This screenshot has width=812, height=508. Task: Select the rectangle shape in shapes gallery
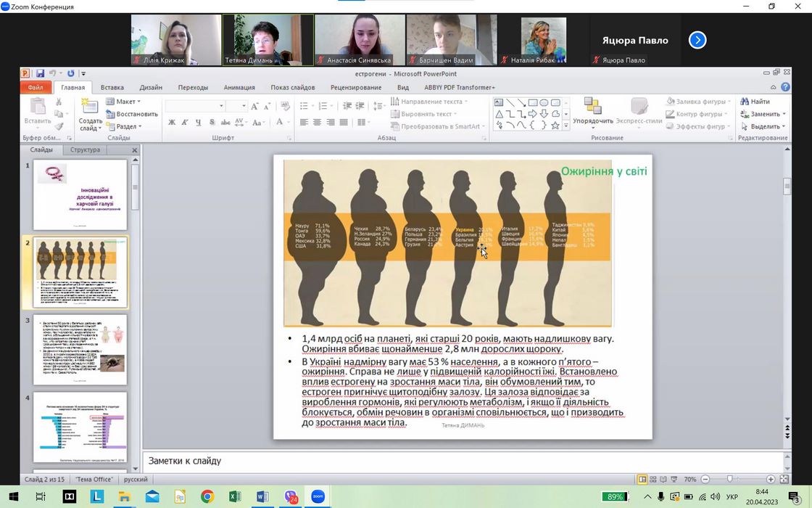533,102
